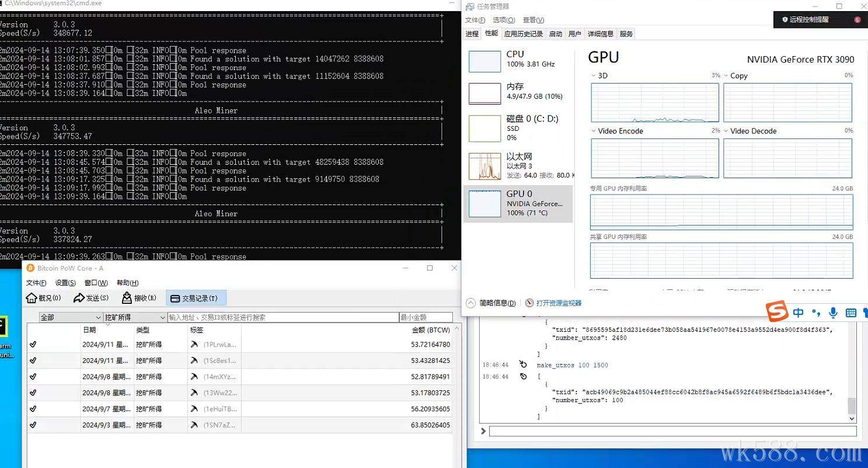
Task: Click the 最小金额 minimum amount field
Action: (426, 317)
